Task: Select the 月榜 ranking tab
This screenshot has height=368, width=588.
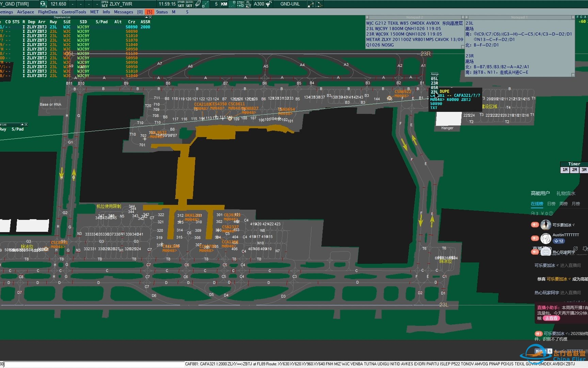Action: tap(576, 204)
